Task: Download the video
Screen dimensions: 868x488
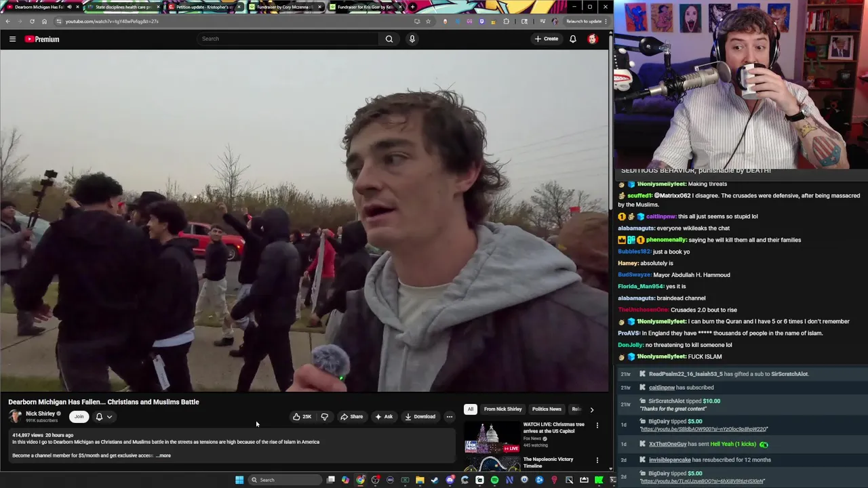Action: 420,417
